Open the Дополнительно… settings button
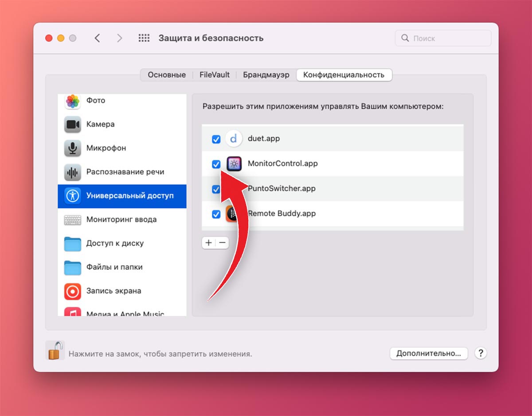 (x=429, y=353)
